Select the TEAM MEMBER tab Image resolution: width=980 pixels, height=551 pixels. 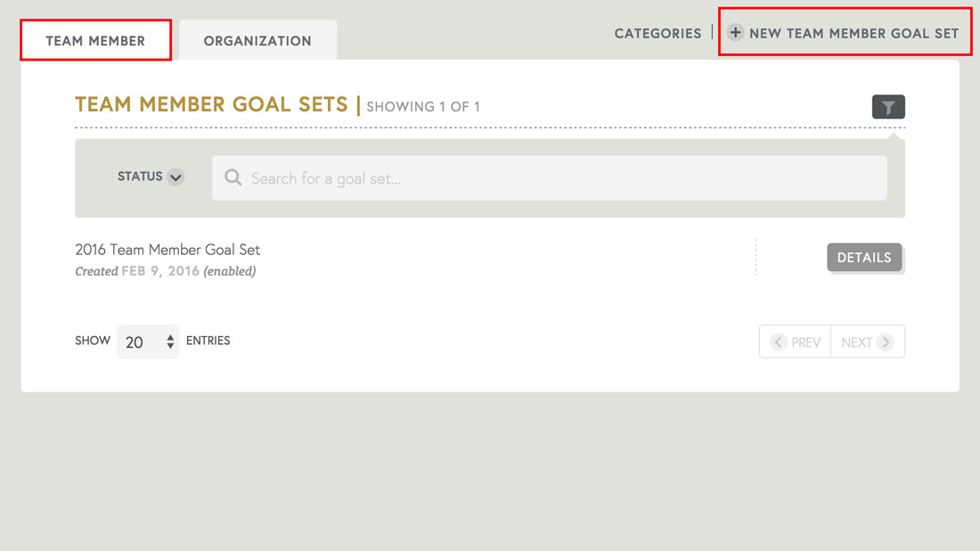click(x=94, y=40)
